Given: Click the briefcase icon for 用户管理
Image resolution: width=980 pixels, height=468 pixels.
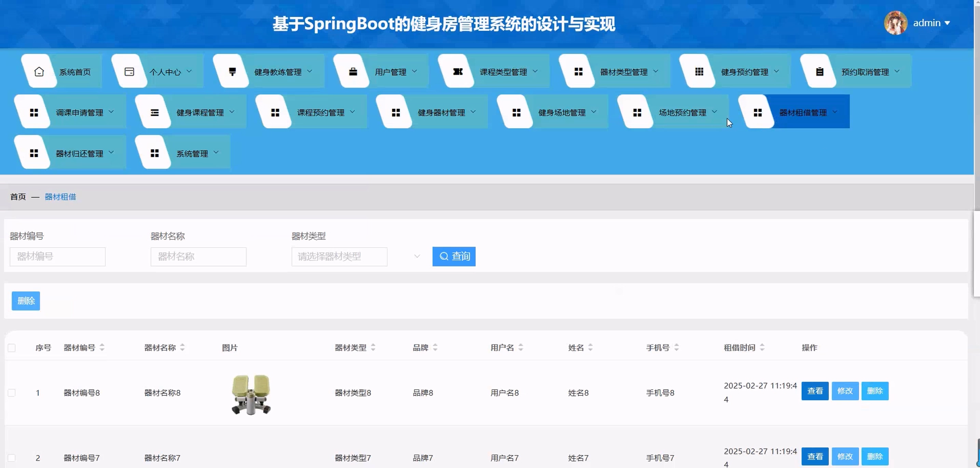Looking at the screenshot, I should tap(353, 71).
